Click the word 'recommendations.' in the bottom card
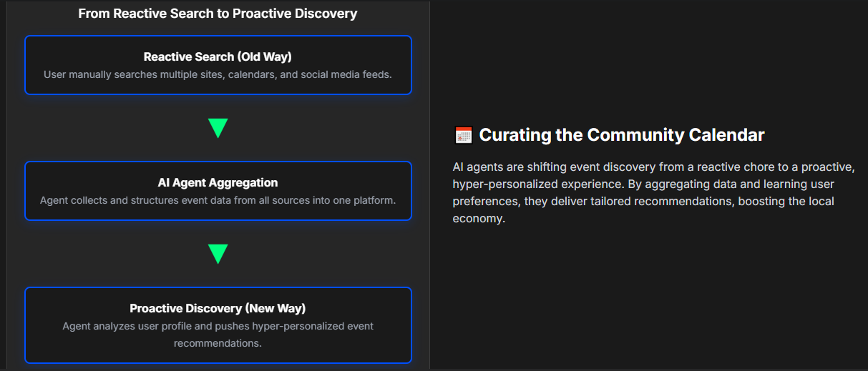 pos(218,343)
